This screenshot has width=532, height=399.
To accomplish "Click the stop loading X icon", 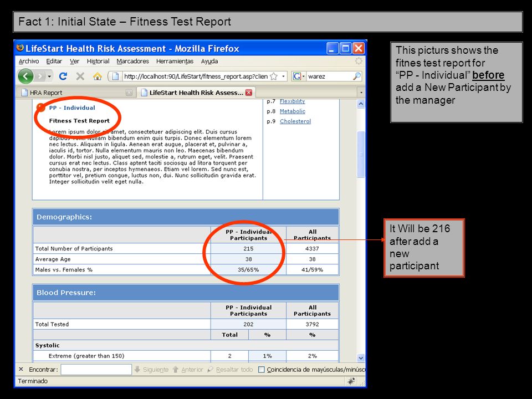I will tap(80, 76).
